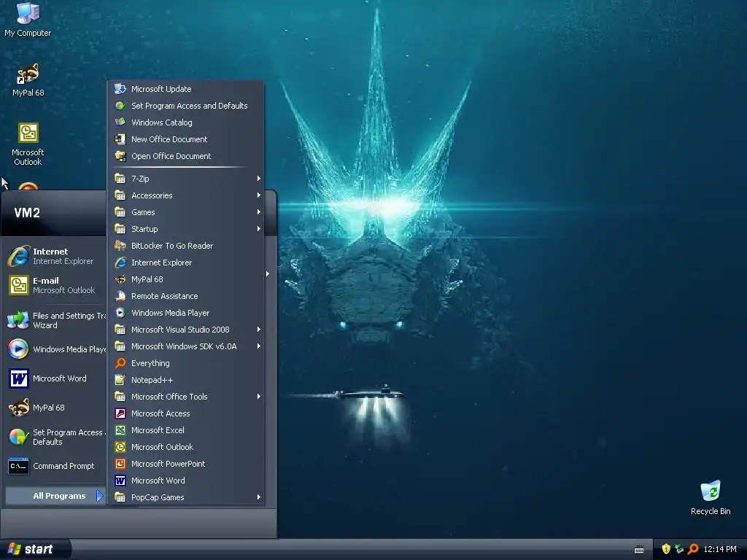747x560 pixels.
Task: Open Files and Settings Transfer Wizard
Action: 55,321
